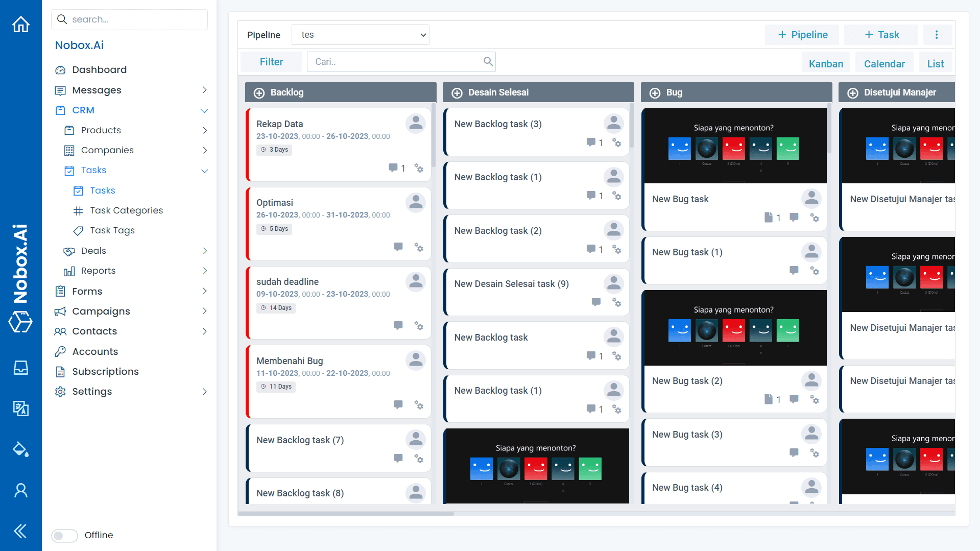
Task: Open the three-dot more options menu
Action: (x=936, y=35)
